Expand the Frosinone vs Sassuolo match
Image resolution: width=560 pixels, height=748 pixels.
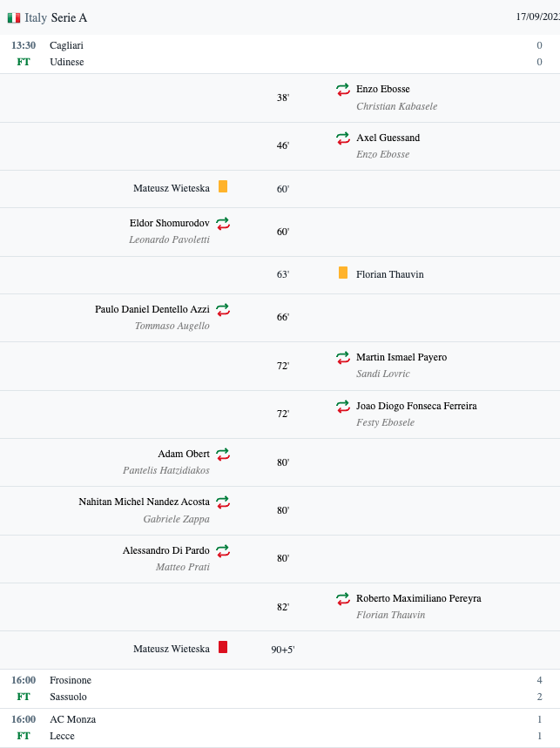point(280,689)
